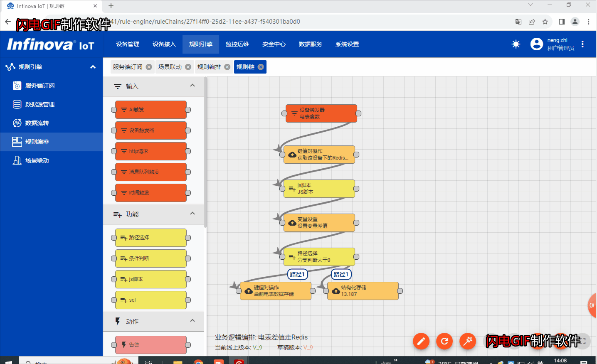Open 场景联动 in the sidebar

[51, 160]
